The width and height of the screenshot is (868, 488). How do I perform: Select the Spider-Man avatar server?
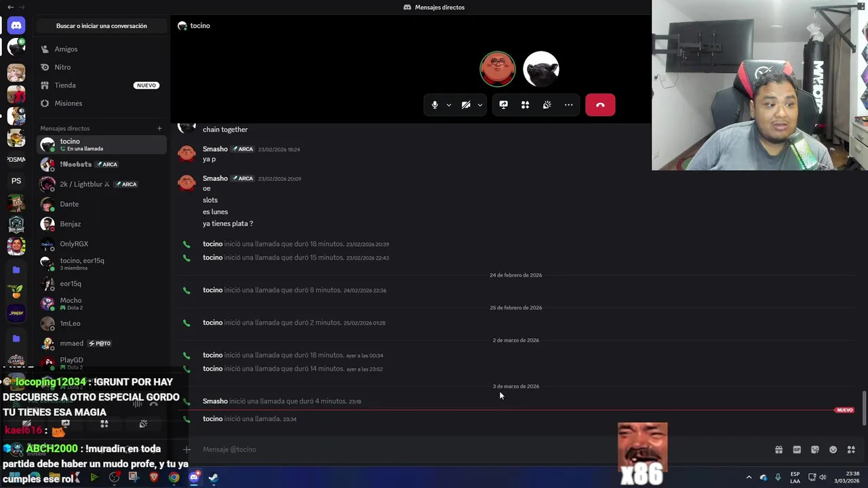point(16,94)
